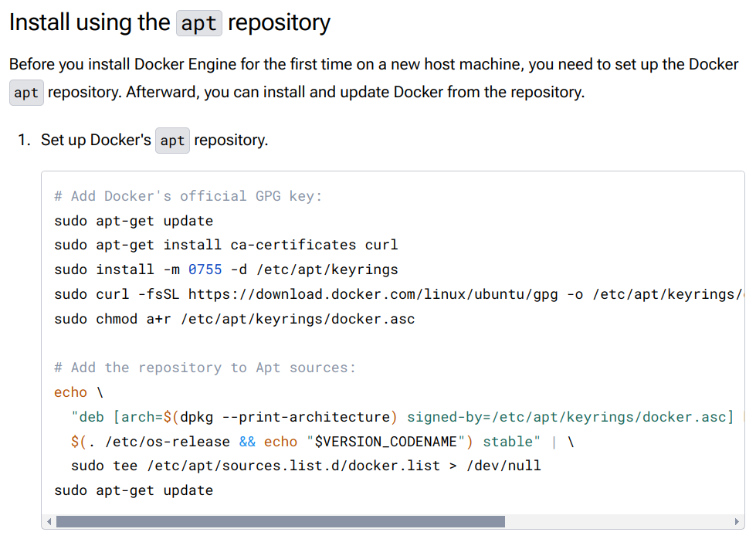Click the comment '# Add the repository to Apt sources:'

[x=205, y=368]
